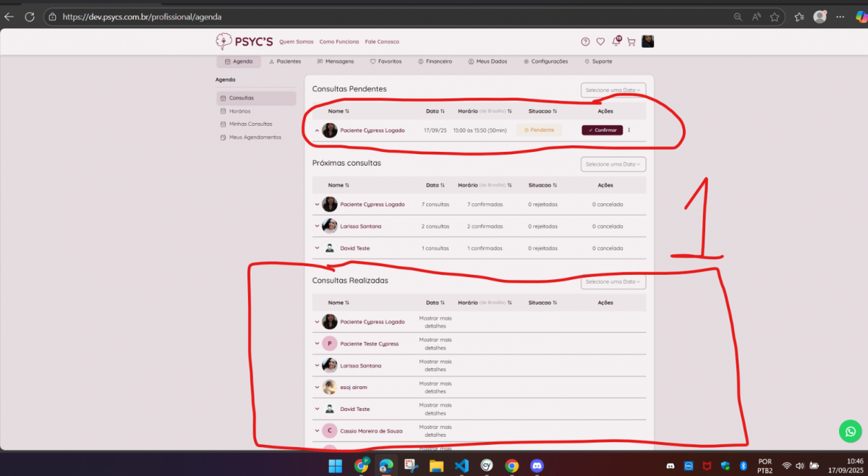Open the three-dot menu beside Confirmar
The width and height of the screenshot is (868, 476).
coord(629,130)
